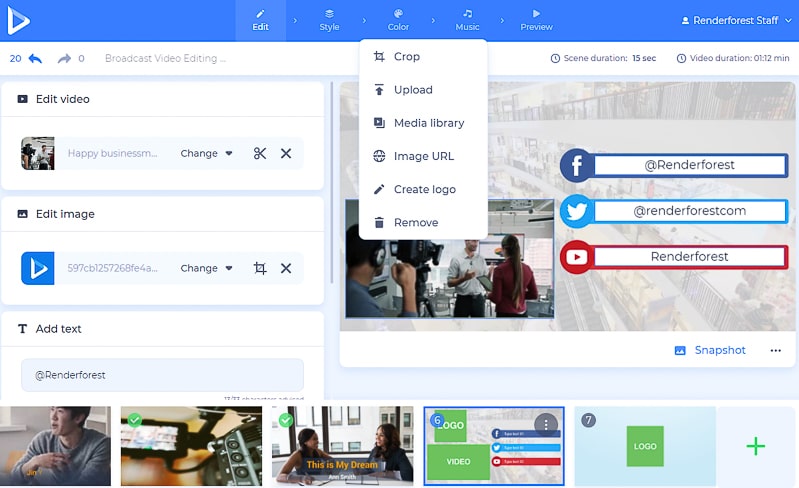The width and height of the screenshot is (799, 488).
Task: Switch to the Music step tab
Action: tap(467, 20)
